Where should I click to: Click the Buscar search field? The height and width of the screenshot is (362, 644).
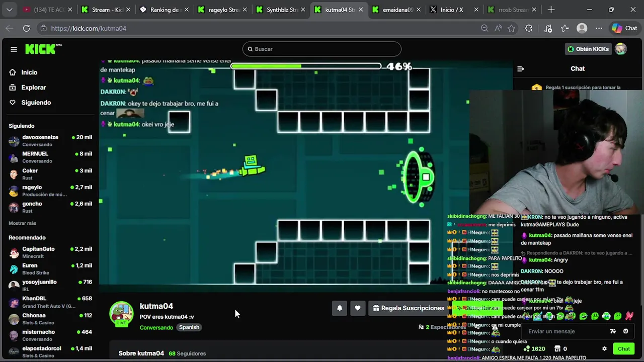[x=322, y=49]
